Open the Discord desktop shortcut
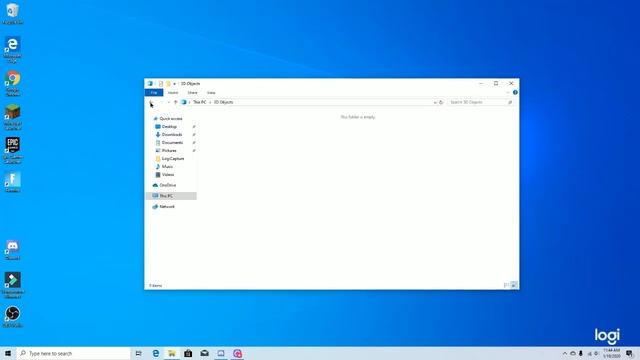 12,250
